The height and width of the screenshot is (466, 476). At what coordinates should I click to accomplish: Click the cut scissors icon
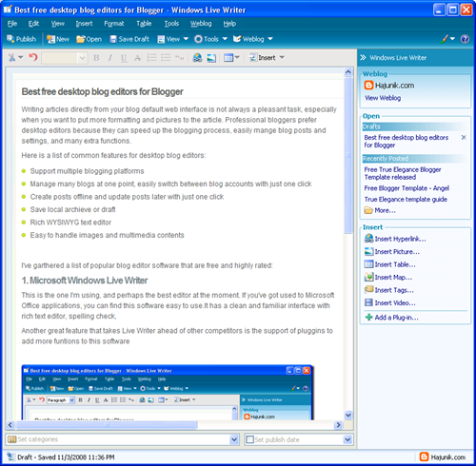11,57
